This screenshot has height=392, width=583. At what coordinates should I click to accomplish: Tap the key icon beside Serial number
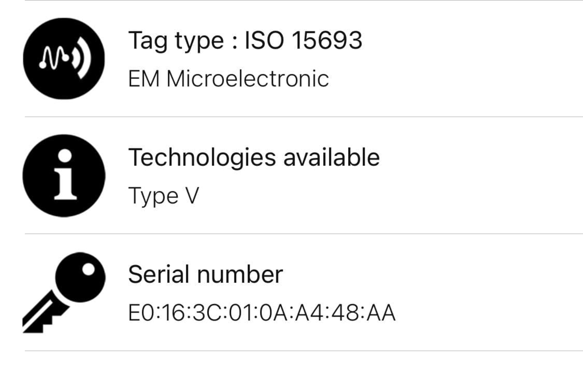(64, 292)
